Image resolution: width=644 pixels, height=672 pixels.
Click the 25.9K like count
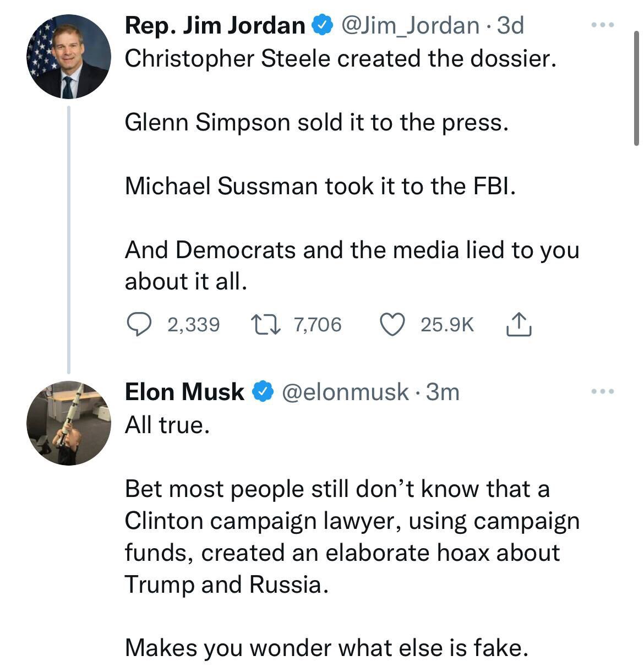tap(447, 324)
